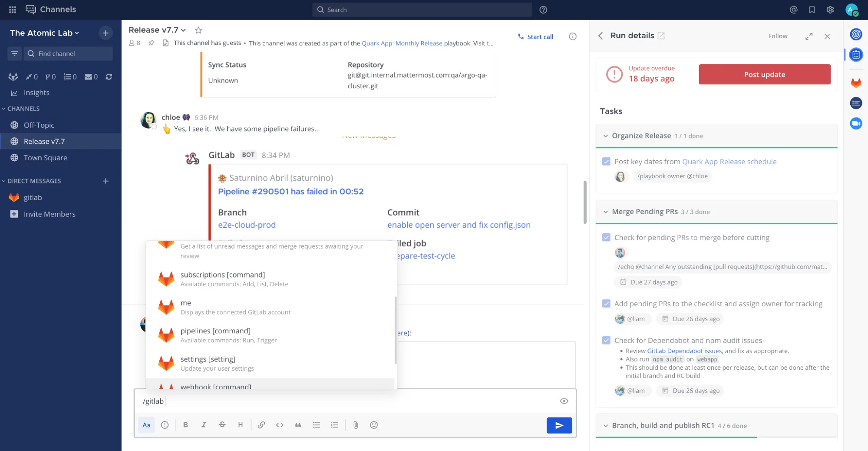Uncheck Post key dates task
This screenshot has width=868, height=451.
[x=606, y=162]
